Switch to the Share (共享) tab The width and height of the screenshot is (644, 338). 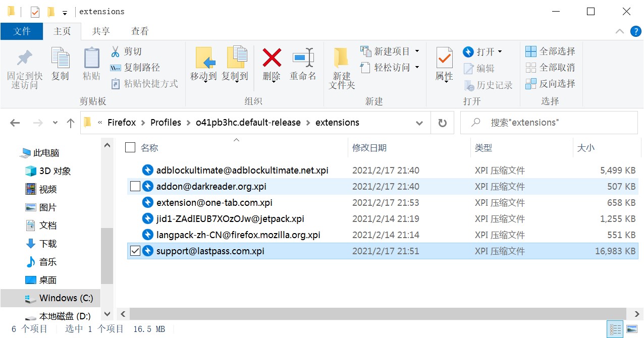tap(101, 31)
